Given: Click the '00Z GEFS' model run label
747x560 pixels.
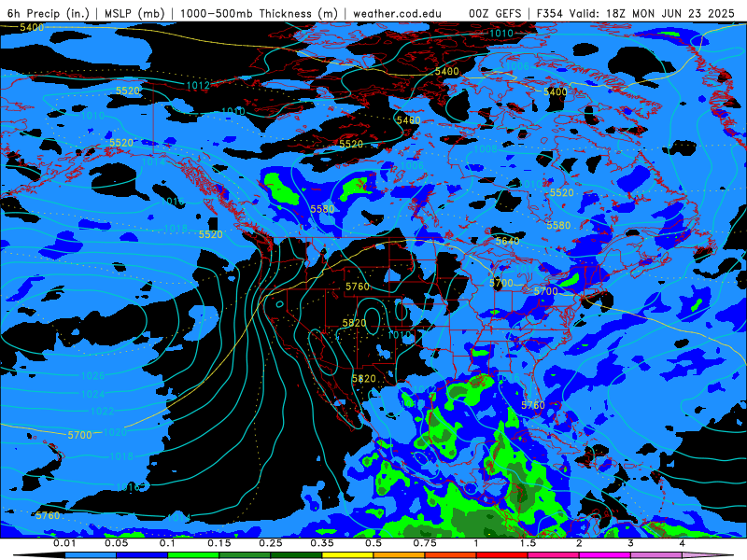Looking at the screenshot, I should point(496,13).
